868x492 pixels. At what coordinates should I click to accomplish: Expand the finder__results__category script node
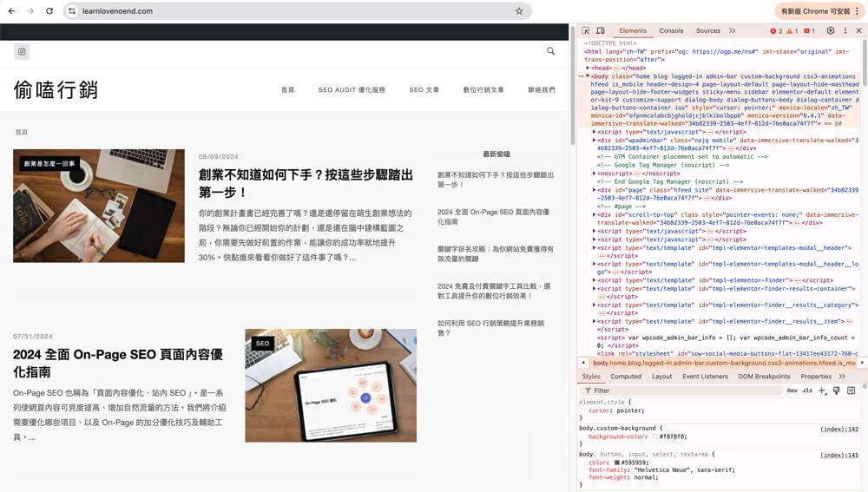click(594, 305)
